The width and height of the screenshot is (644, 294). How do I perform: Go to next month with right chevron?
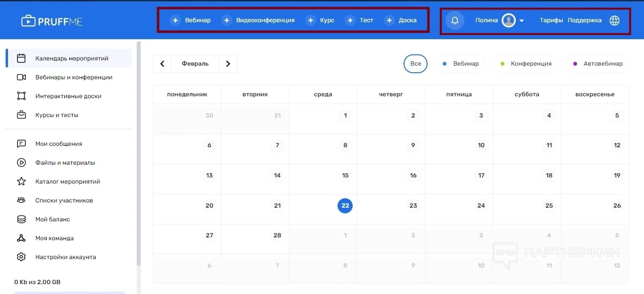[x=228, y=64]
